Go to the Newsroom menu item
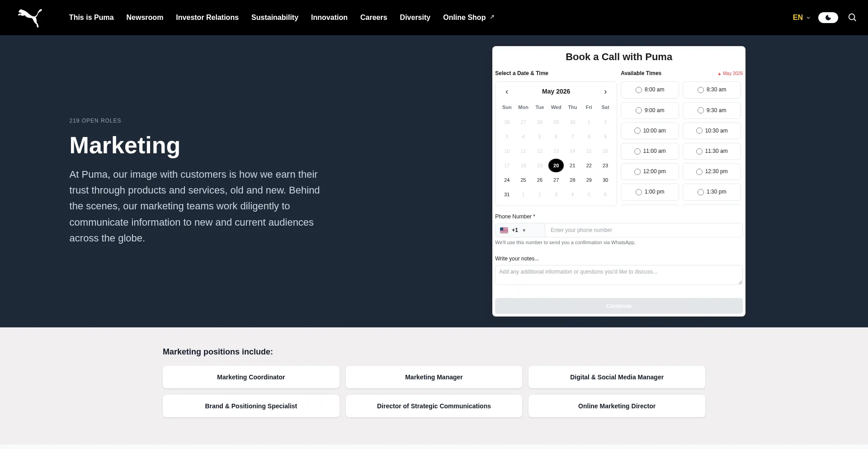This screenshot has width=868, height=449. point(145,18)
